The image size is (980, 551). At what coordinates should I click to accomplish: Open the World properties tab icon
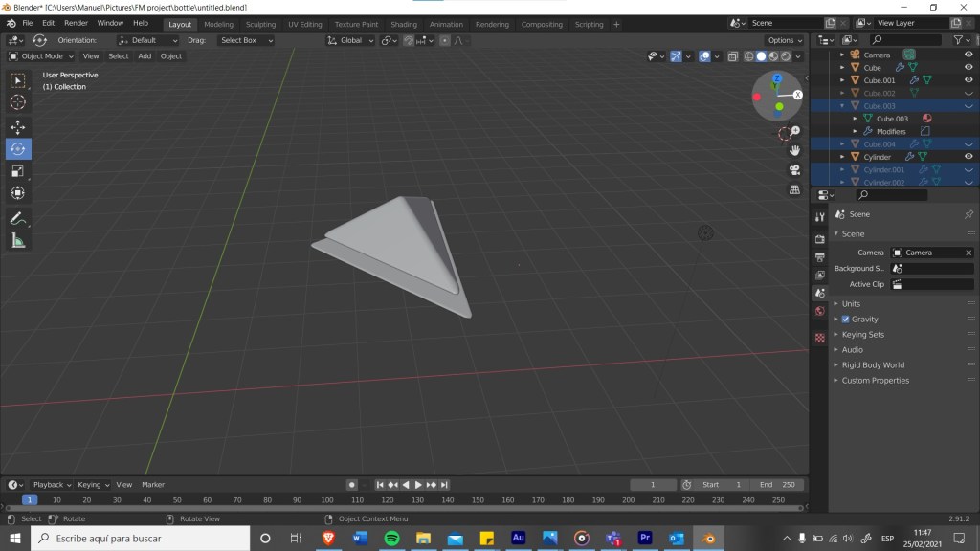point(819,311)
